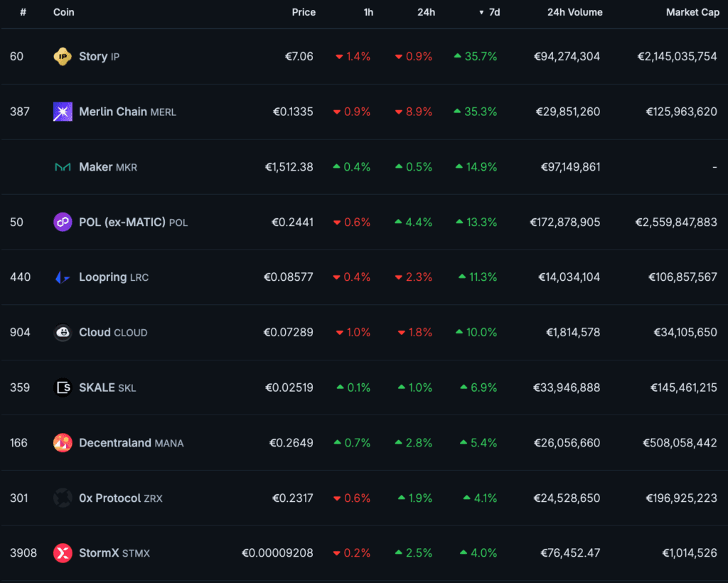Open the SKALE coin page link
This screenshot has width=728, height=583.
tap(107, 387)
